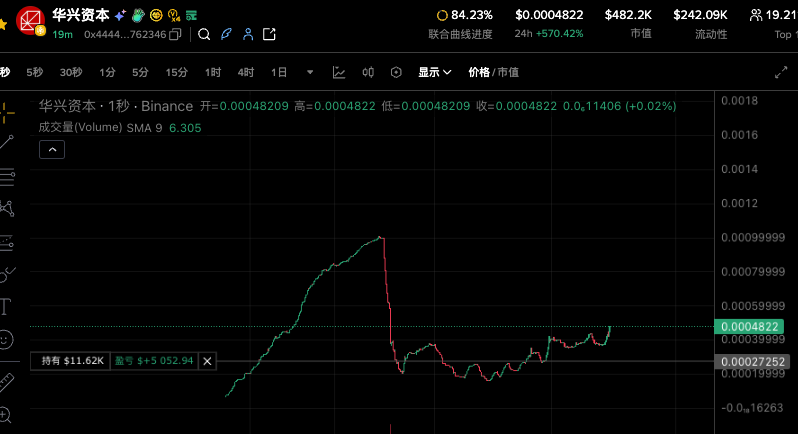Select the 30秒 timeframe
This screenshot has width=798, height=434.
71,72
